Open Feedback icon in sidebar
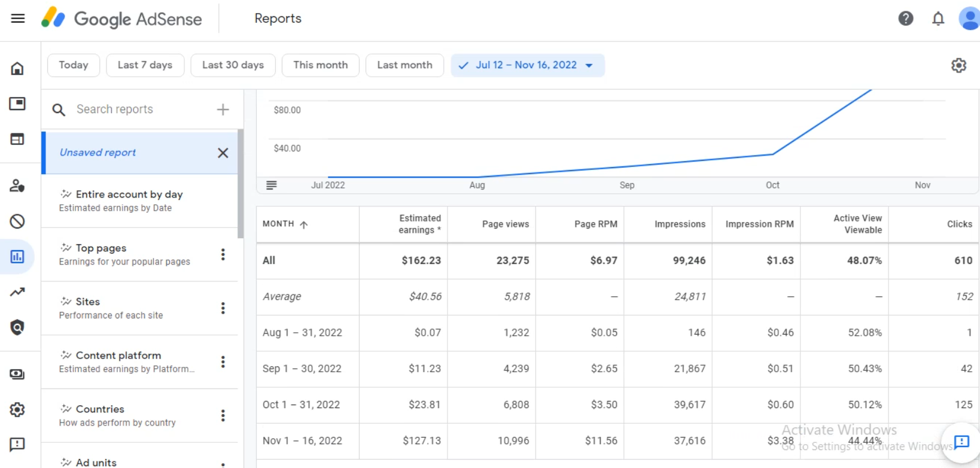The width and height of the screenshot is (980, 468). 17,445
